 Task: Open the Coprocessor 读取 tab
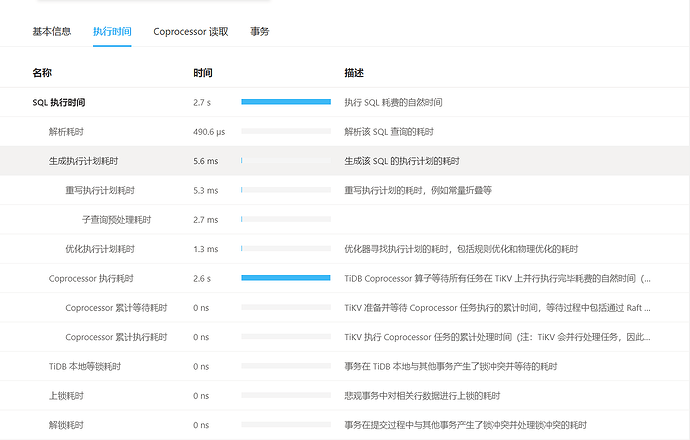point(190,31)
